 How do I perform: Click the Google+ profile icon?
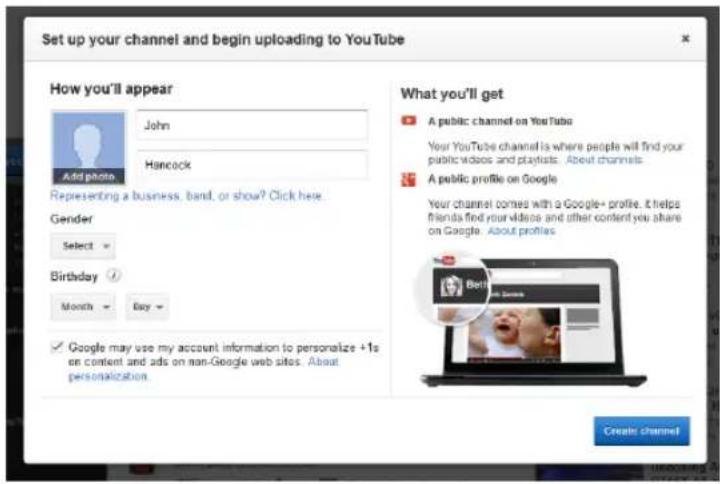408,179
